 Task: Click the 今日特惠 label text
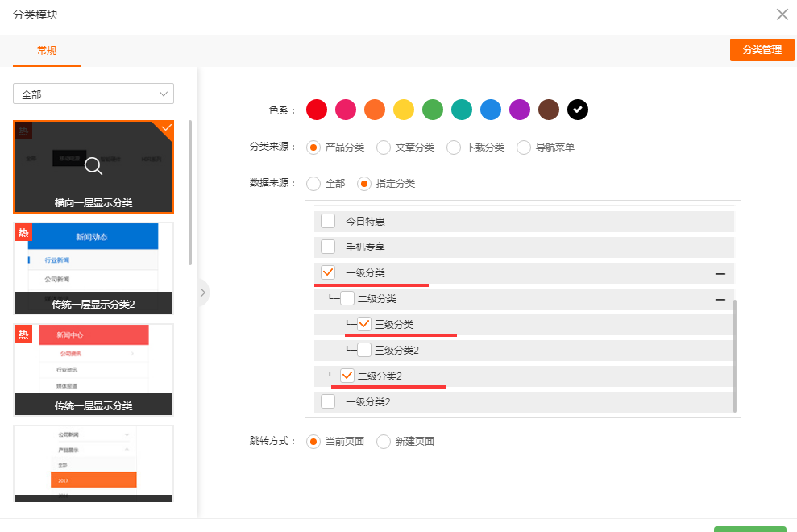pyautogui.click(x=366, y=222)
